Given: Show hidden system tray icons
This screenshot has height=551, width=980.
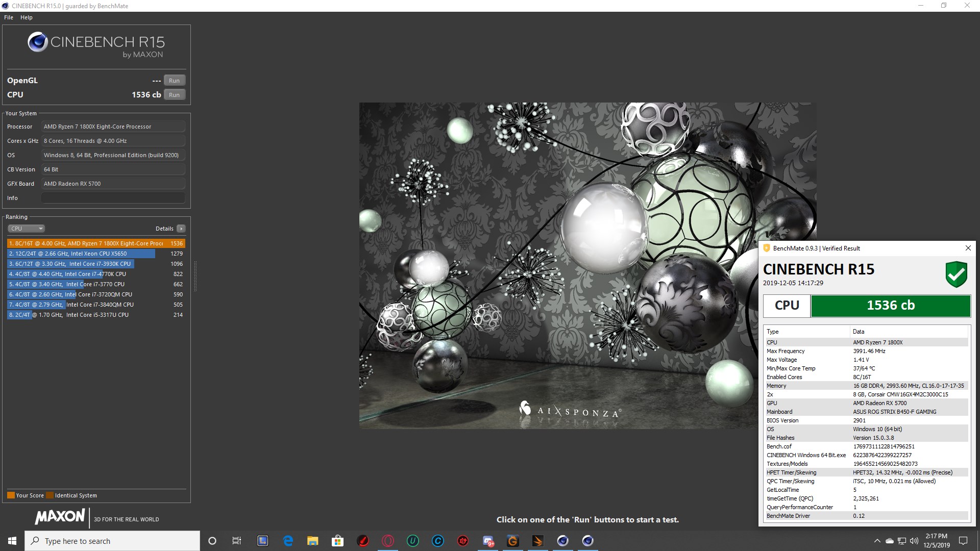Looking at the screenshot, I should (x=877, y=541).
